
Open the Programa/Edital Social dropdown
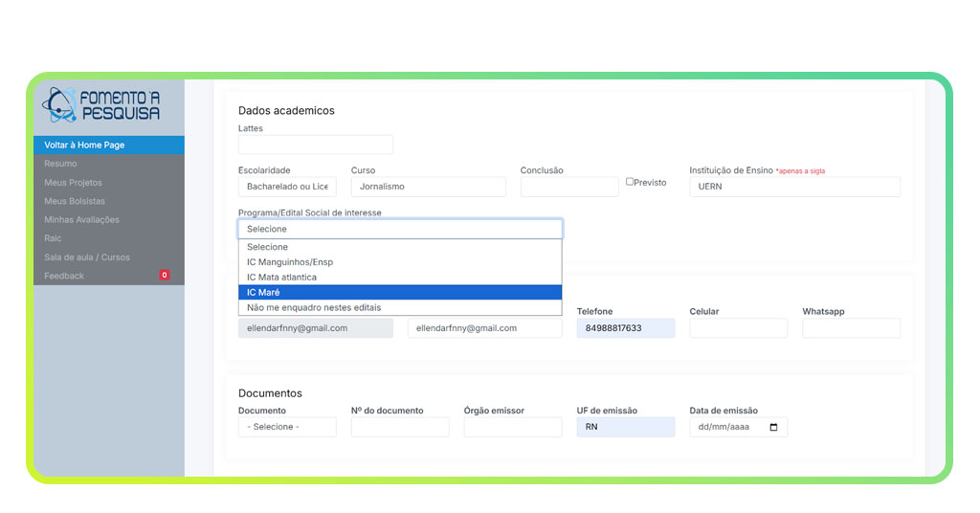point(400,229)
